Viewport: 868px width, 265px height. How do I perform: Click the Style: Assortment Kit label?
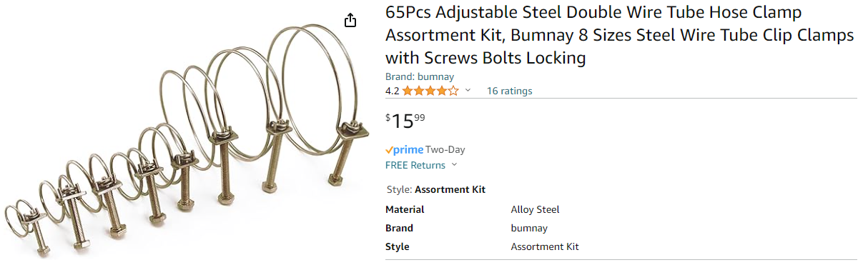(435, 189)
